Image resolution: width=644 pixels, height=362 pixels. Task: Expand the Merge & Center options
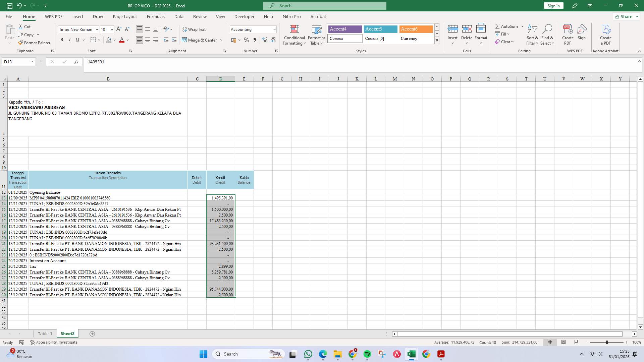tap(221, 40)
